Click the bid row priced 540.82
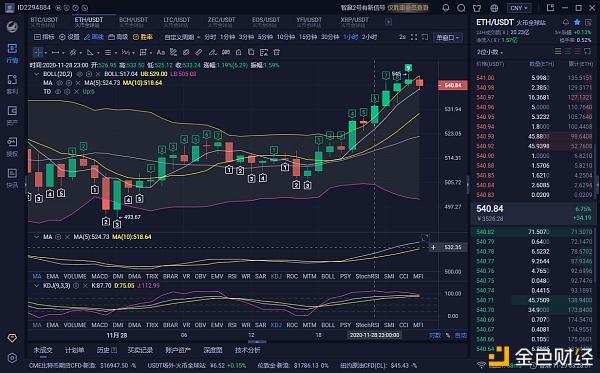 tap(534, 232)
